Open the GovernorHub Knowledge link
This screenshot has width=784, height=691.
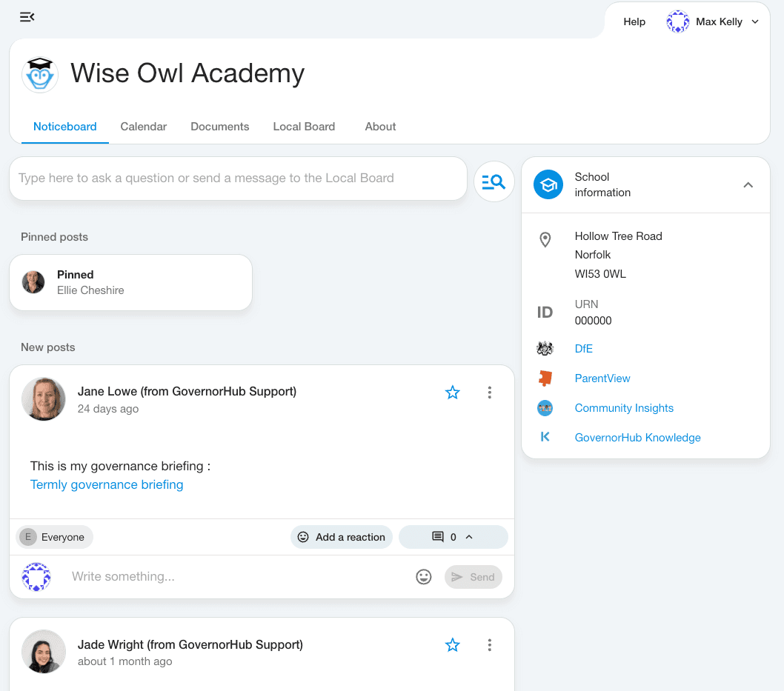click(637, 438)
